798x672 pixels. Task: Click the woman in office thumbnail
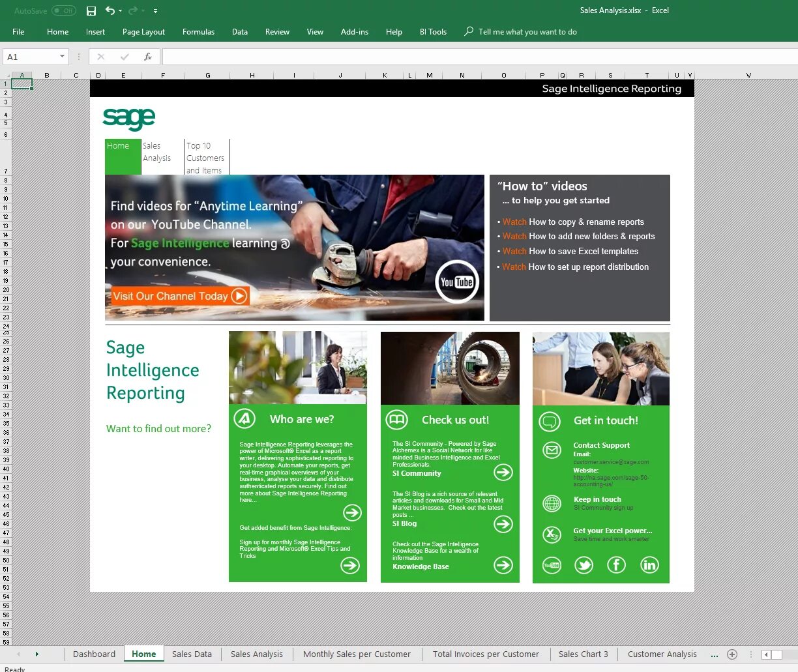pyautogui.click(x=298, y=368)
